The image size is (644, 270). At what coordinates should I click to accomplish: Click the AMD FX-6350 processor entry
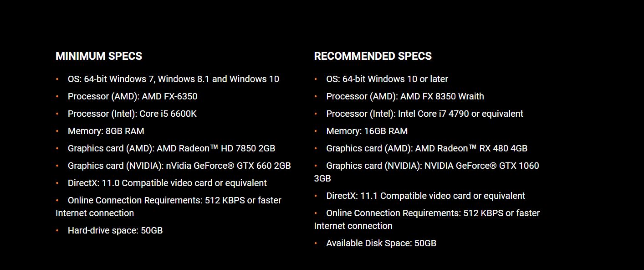tap(133, 96)
